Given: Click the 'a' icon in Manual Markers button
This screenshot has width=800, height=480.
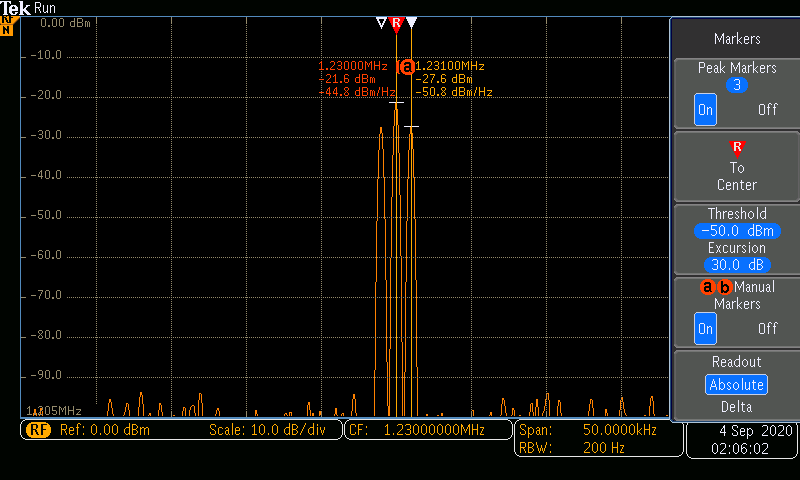Looking at the screenshot, I should point(707,287).
